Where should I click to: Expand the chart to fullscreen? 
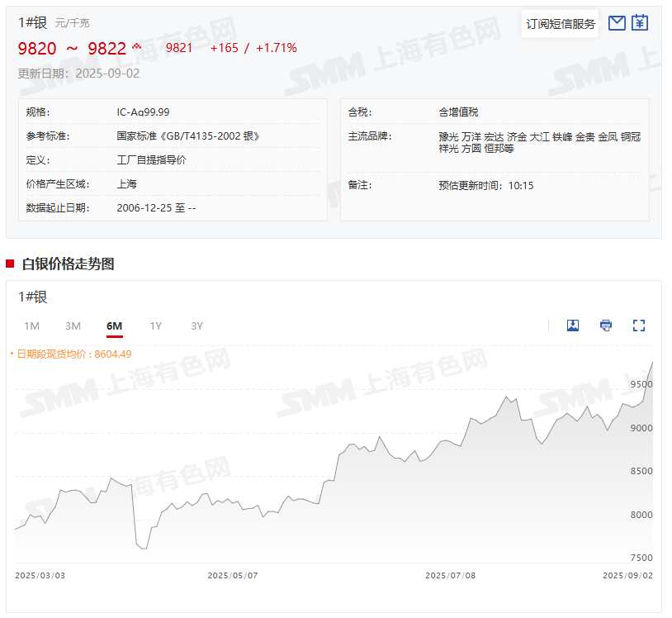[x=638, y=326]
